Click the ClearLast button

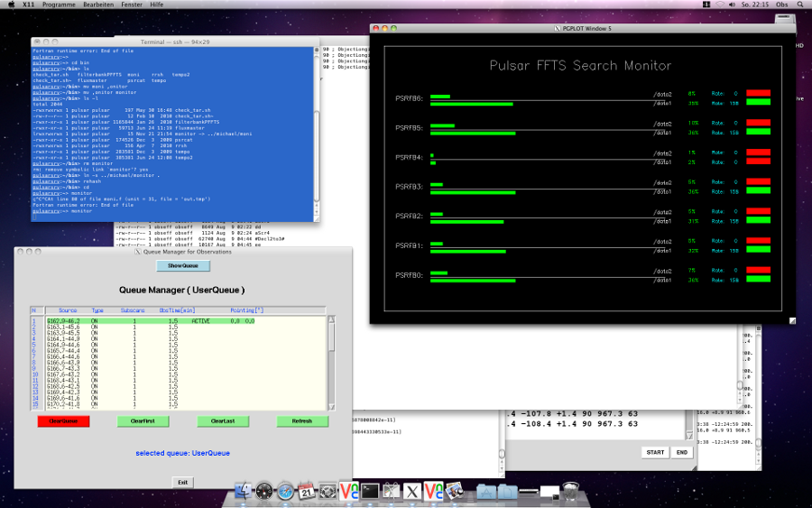click(x=223, y=421)
